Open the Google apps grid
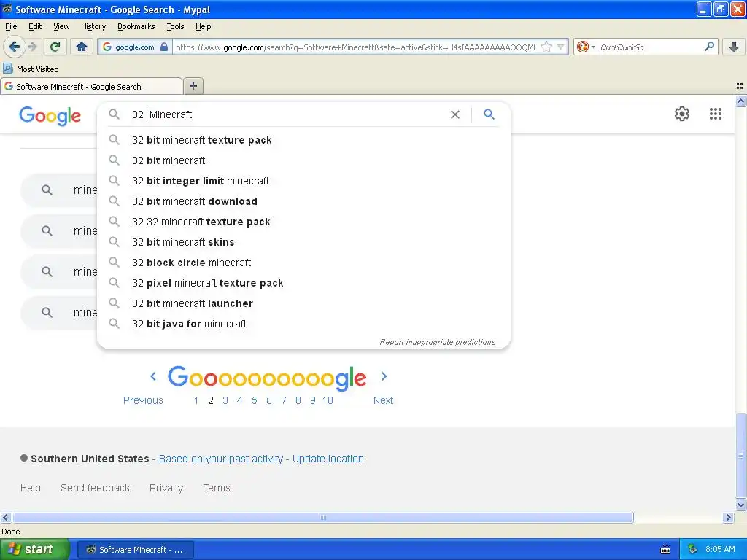The height and width of the screenshot is (560, 747). (715, 114)
